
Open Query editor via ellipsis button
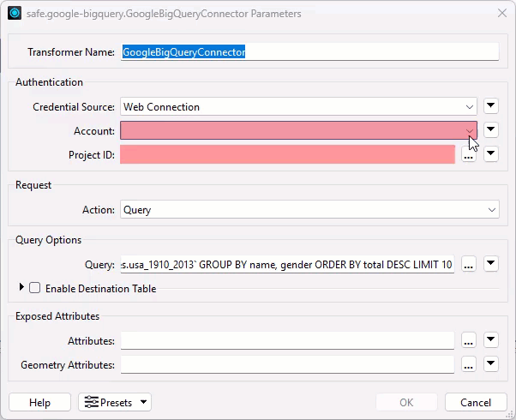(469, 264)
